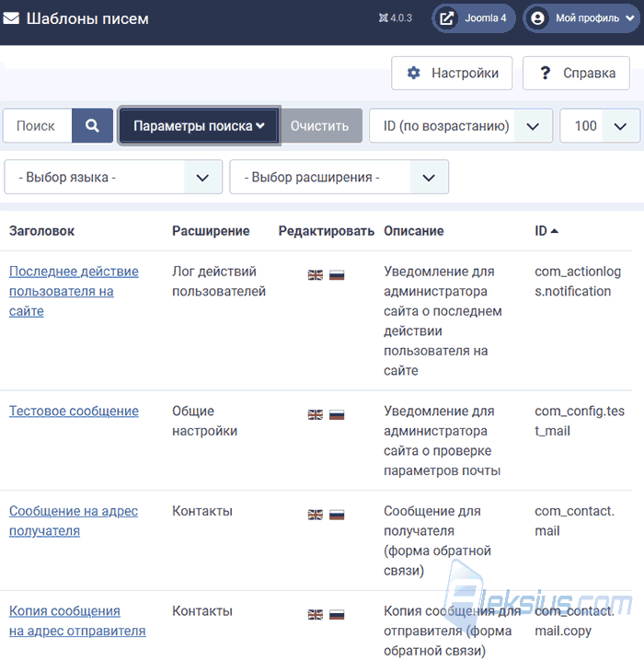Open Справка help
The image size is (644, 661).
pyautogui.click(x=576, y=73)
